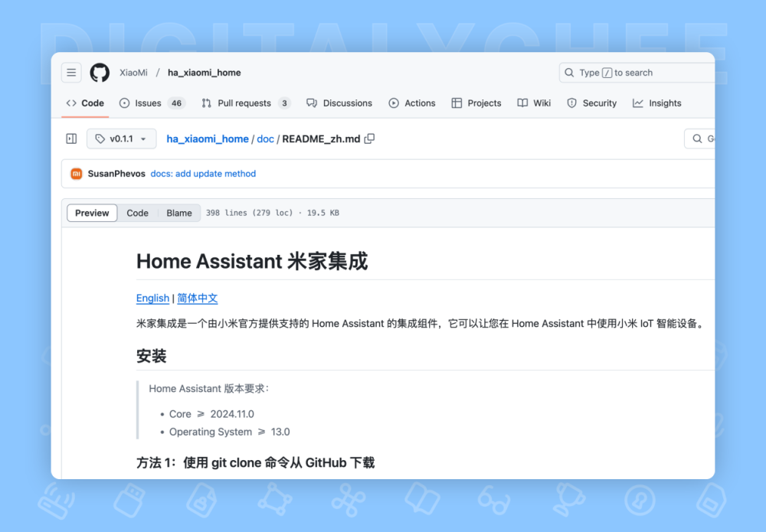766x532 pixels.
Task: Click the Projects table icon
Action: pos(457,103)
